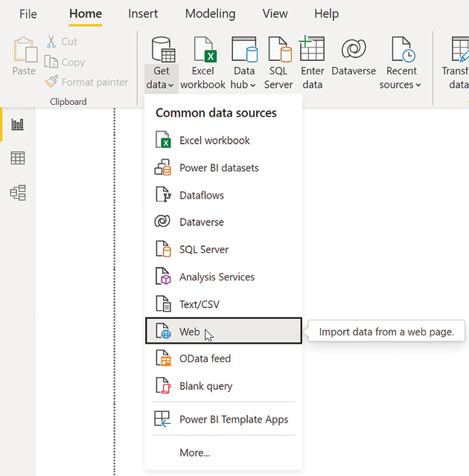Click the Recent sources ribbon icon
469x476 pixels.
[403, 49]
